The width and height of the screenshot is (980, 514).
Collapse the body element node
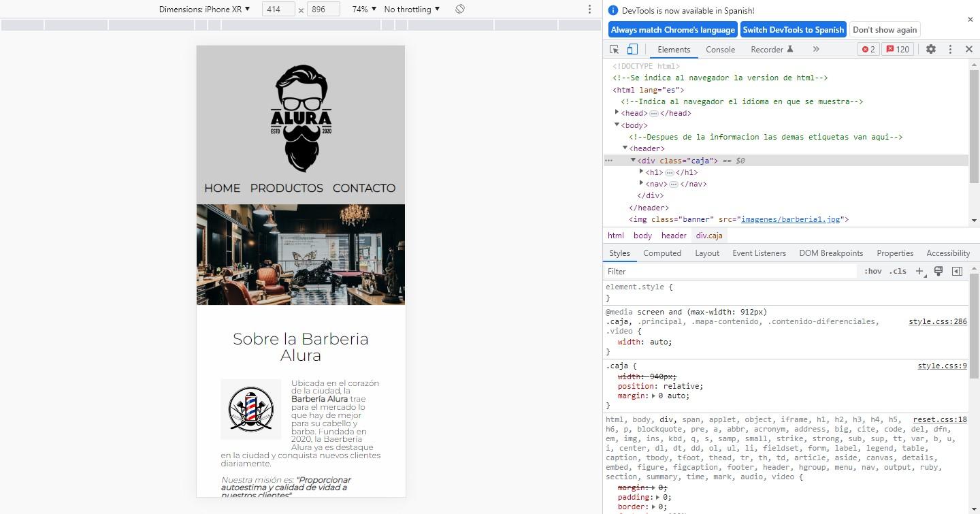617,125
